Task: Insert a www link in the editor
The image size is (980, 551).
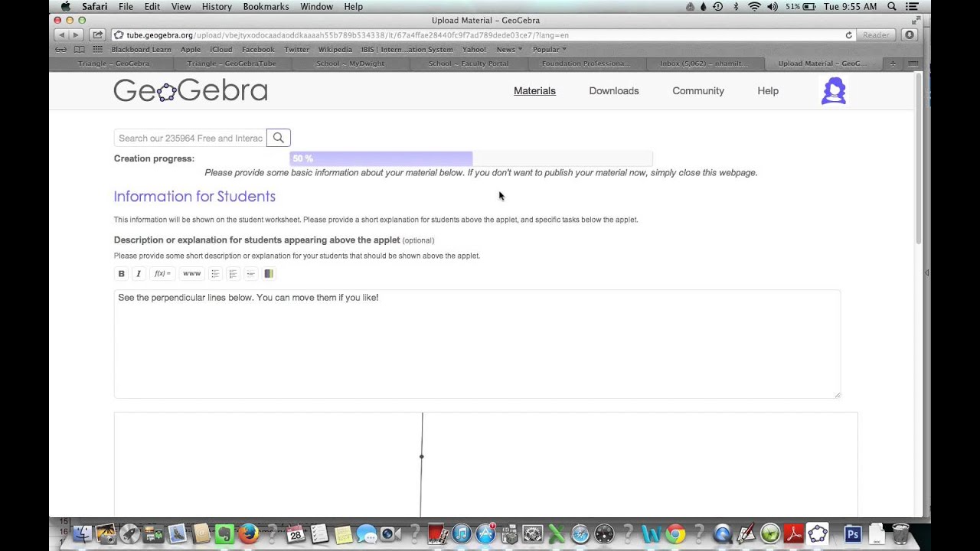Action: (x=191, y=274)
